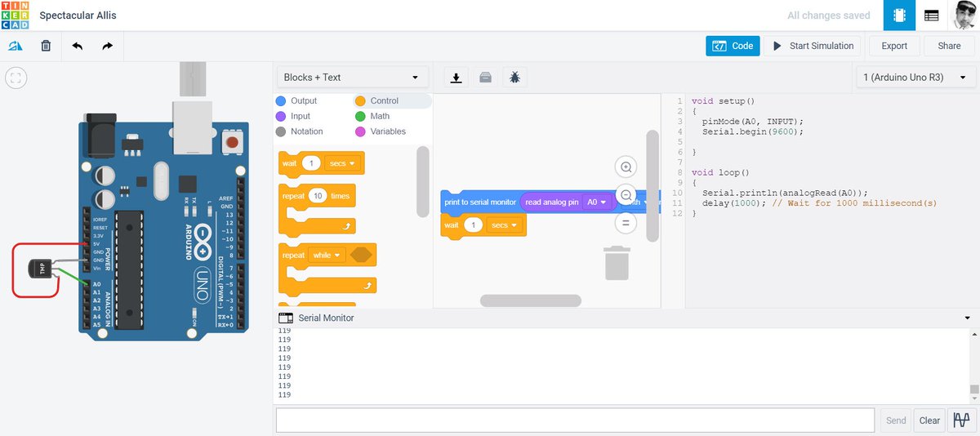This screenshot has width=980, height=436.
Task: Click the delay(1000) code line
Action: 819,202
